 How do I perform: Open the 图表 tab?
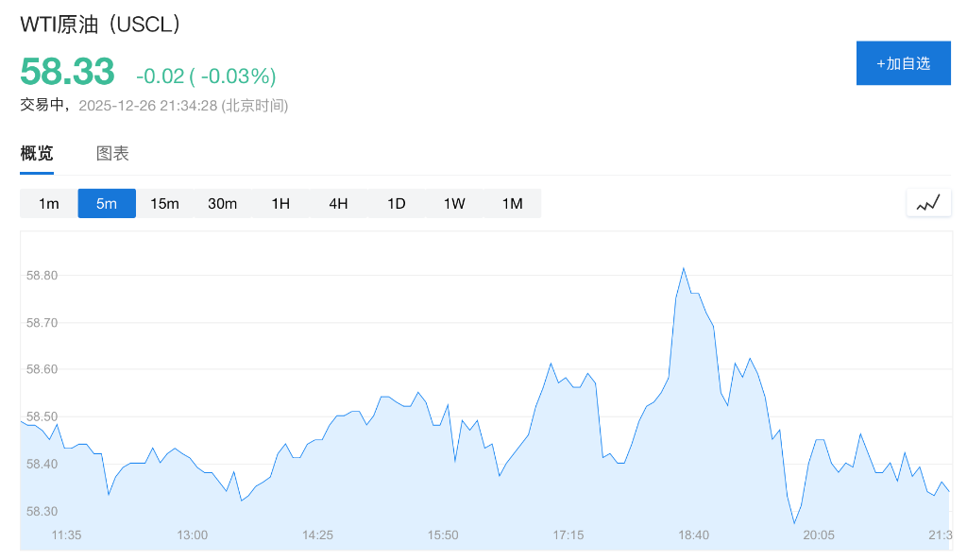(x=112, y=154)
